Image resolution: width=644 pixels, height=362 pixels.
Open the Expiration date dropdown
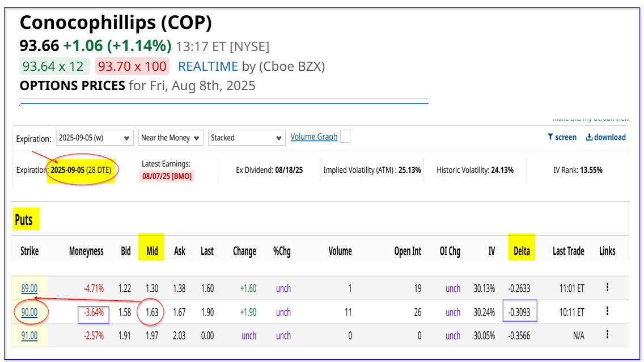[95, 138]
